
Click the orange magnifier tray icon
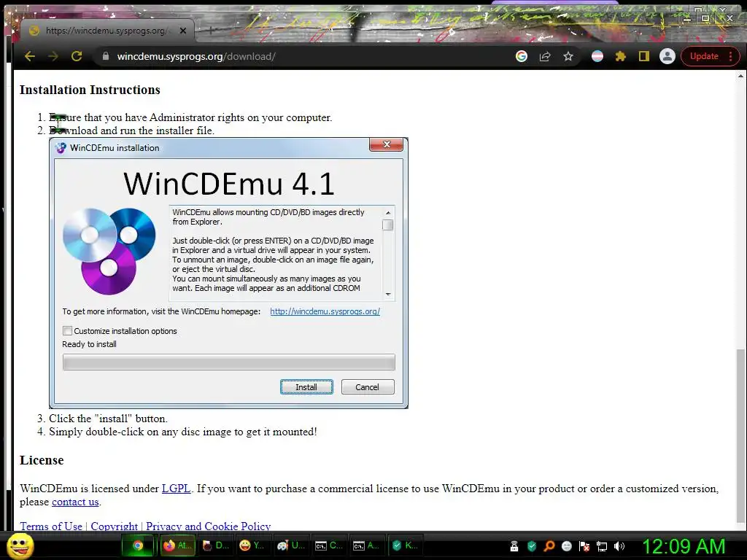(x=549, y=546)
